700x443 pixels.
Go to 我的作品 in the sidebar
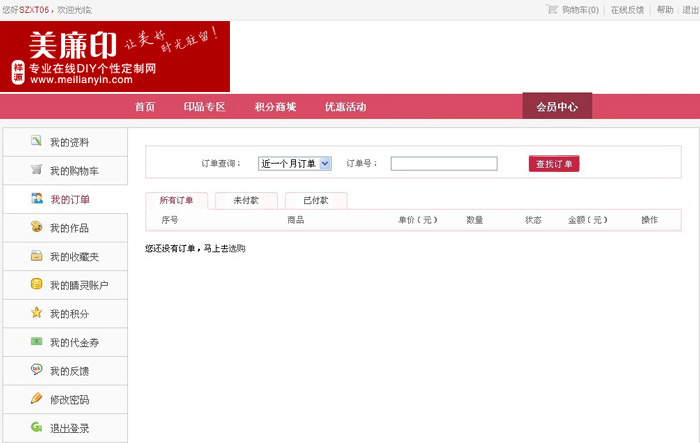[65, 228]
